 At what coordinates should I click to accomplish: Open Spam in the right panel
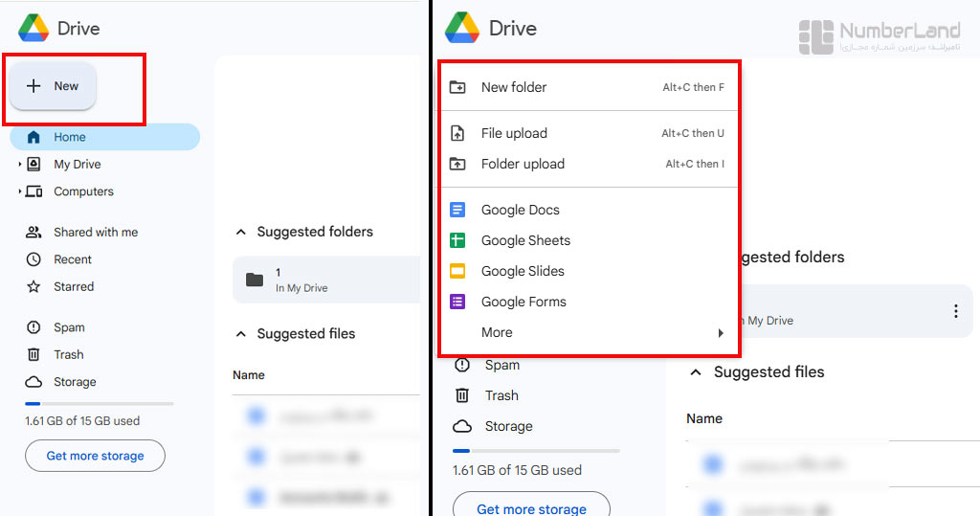pos(501,365)
